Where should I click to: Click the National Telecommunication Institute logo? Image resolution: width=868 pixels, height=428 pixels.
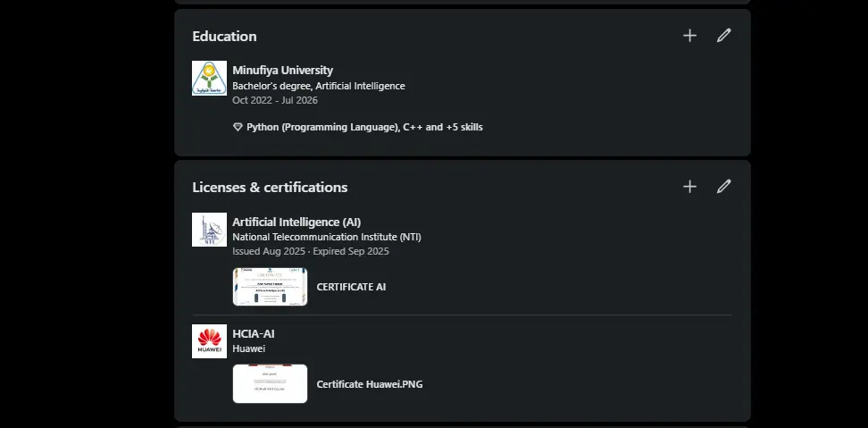[x=209, y=230]
